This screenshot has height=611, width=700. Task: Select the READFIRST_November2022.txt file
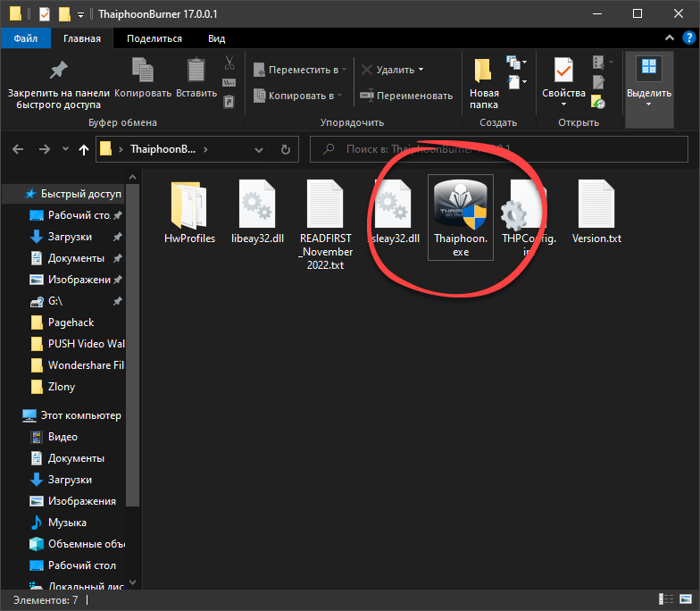tap(325, 225)
